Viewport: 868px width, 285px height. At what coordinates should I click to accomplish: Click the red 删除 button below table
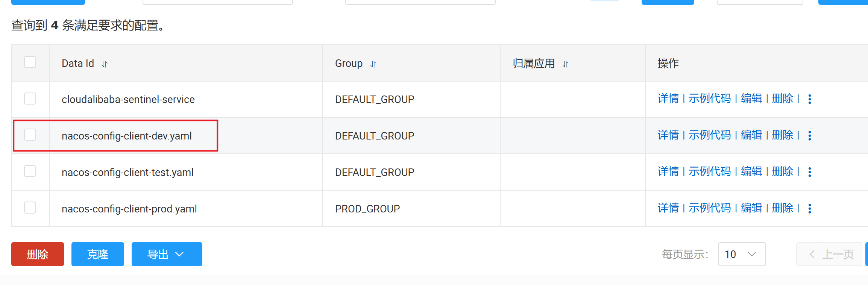pyautogui.click(x=38, y=254)
